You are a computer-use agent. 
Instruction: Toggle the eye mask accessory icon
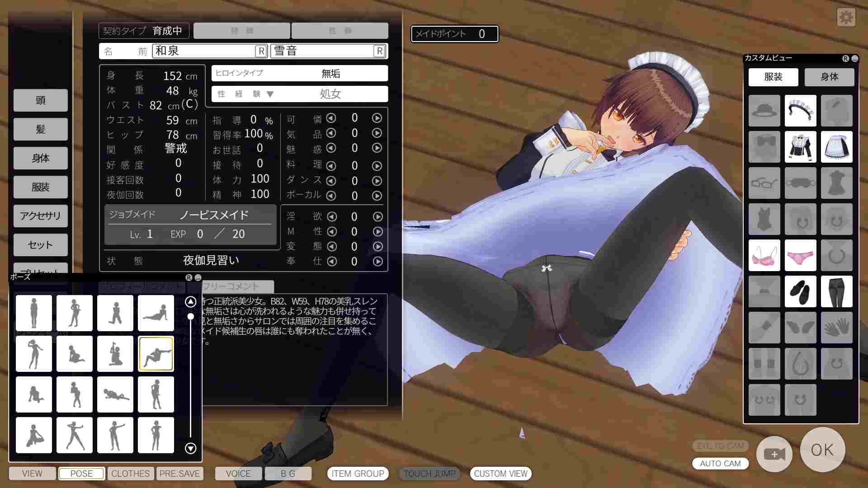point(800,183)
